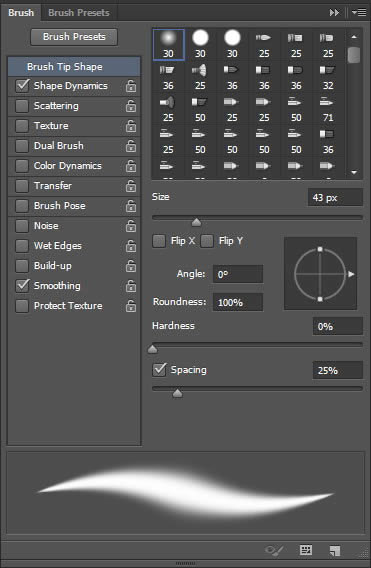Uncheck the Spacing checkbox
Screen dimensions: 371x568
click(x=159, y=370)
